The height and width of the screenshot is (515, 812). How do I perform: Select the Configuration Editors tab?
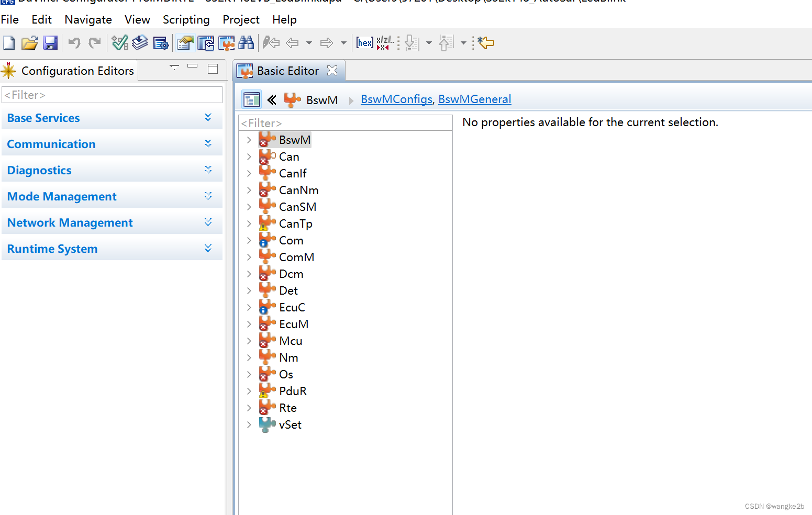click(x=69, y=71)
